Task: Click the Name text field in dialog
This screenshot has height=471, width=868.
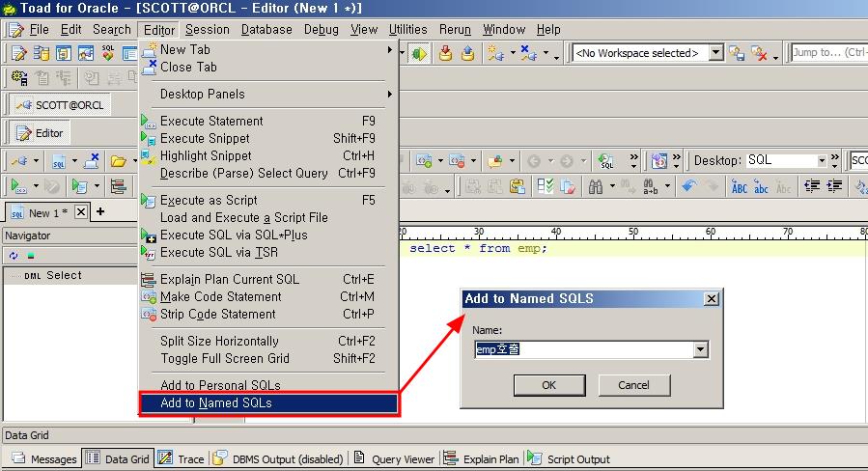Action: click(584, 349)
